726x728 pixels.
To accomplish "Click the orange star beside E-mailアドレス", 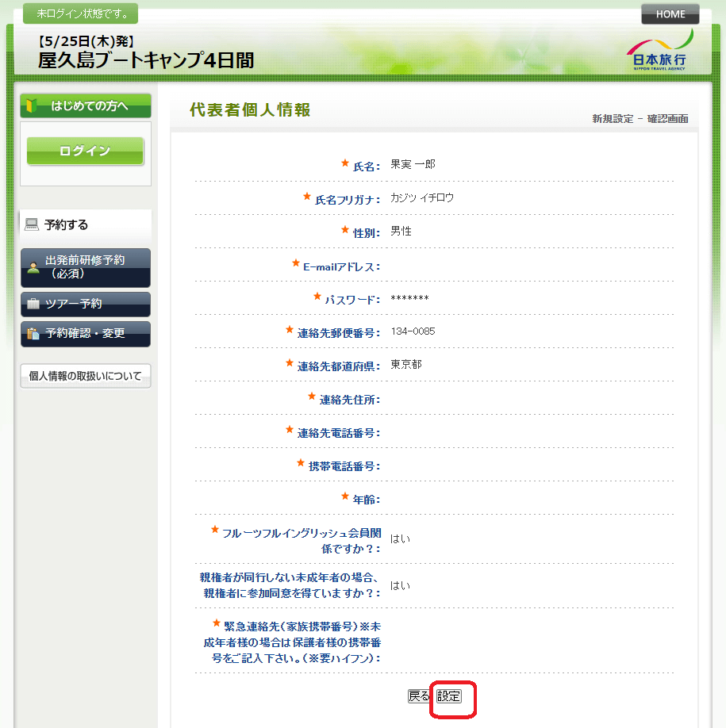I will pos(296,263).
